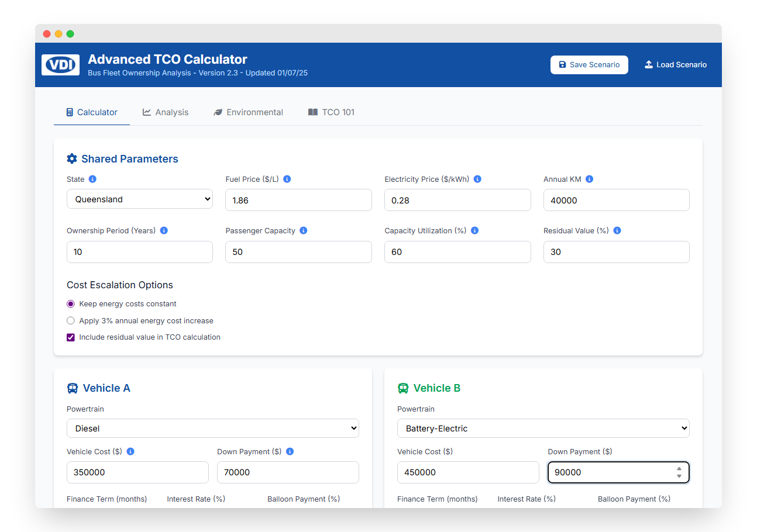This screenshot has width=757, height=532.
Task: Switch to the Calculator tab
Action: pyautogui.click(x=92, y=112)
